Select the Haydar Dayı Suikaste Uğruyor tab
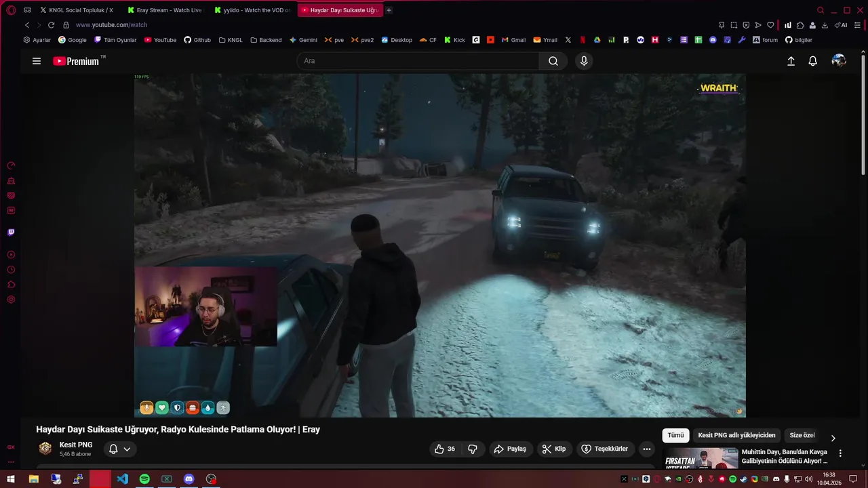This screenshot has width=868, height=488. click(340, 10)
